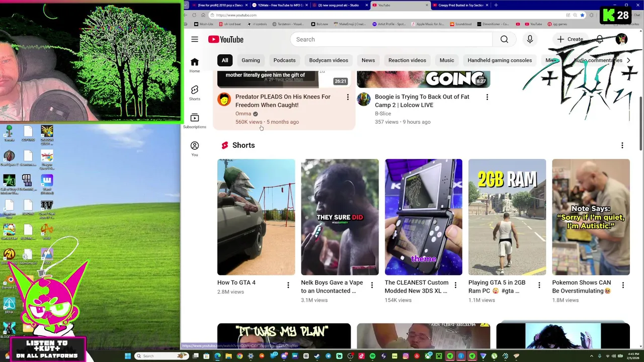The height and width of the screenshot is (362, 644).
Task: Open the 'Predator PLEADS On His Knees' video title
Action: click(x=283, y=101)
